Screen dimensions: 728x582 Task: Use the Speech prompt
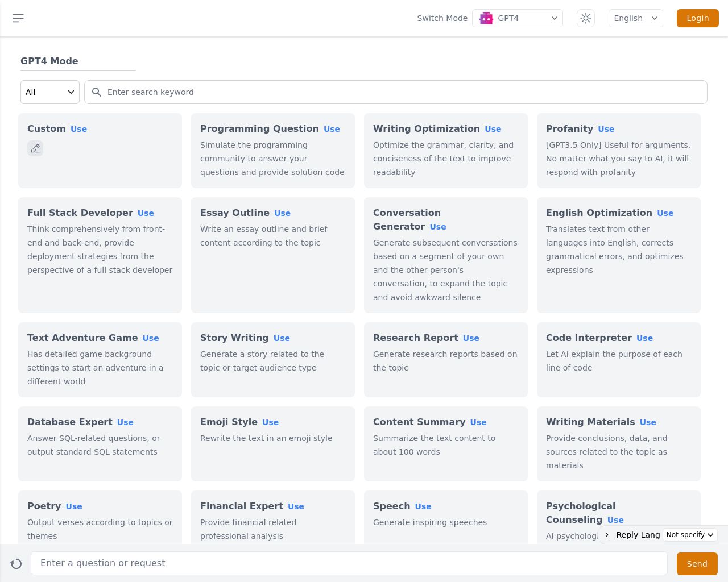coord(423,506)
